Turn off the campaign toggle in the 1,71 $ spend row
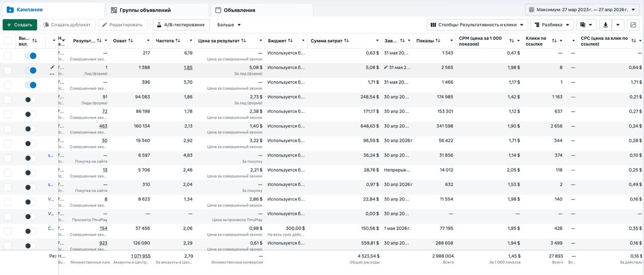The image size is (644, 275). click(x=30, y=85)
